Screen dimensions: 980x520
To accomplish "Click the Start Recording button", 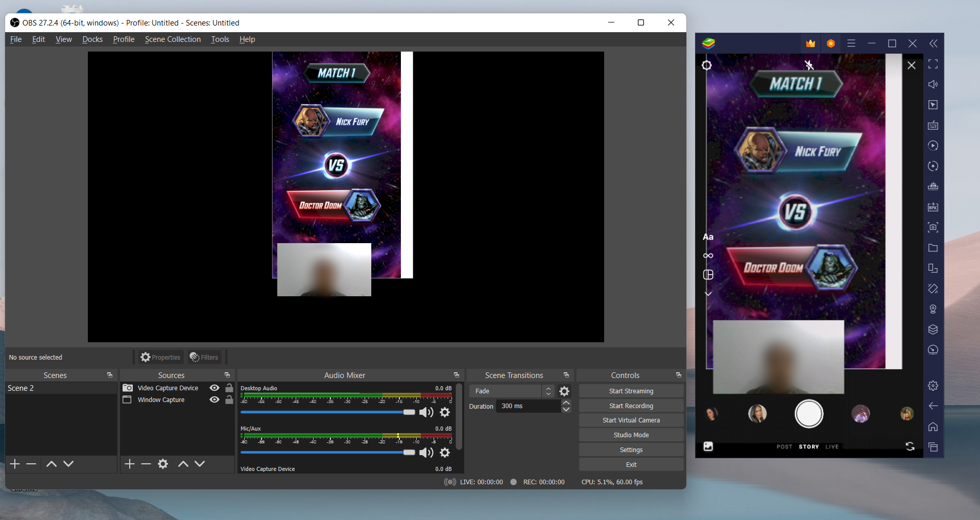I will (631, 406).
